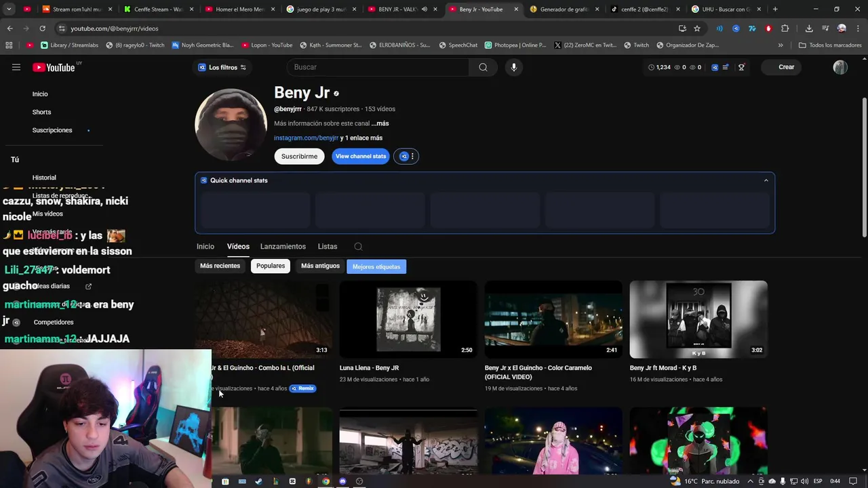Switch to the UHU - Buscar con Google tab
The height and width of the screenshot is (488, 868).
click(x=725, y=9)
